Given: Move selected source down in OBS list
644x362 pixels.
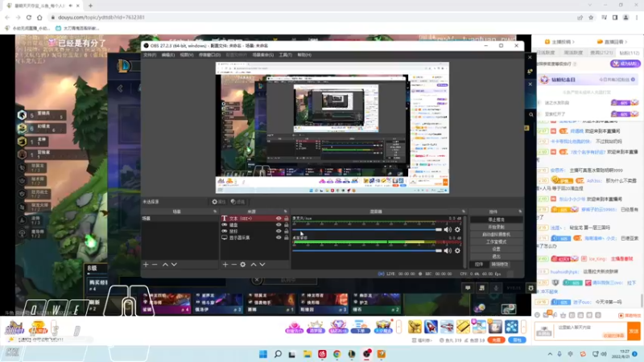Looking at the screenshot, I should [x=262, y=265].
